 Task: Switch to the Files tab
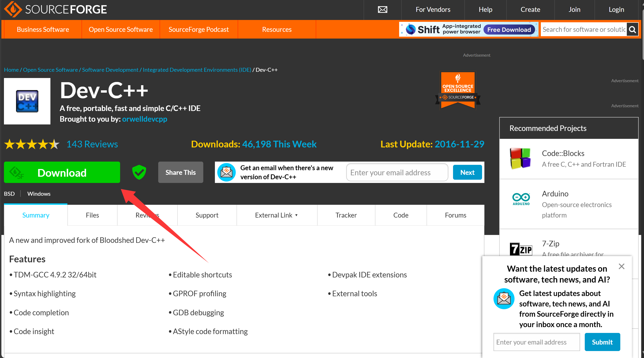(92, 215)
